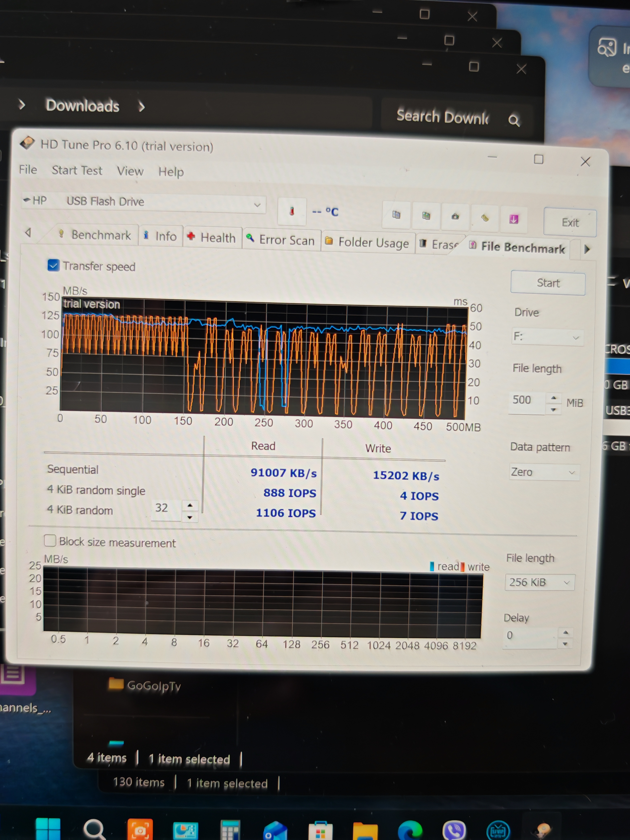Click the copy screenshot to clipboard icon
Viewport: 630px width, 840px height.
pyautogui.click(x=426, y=216)
